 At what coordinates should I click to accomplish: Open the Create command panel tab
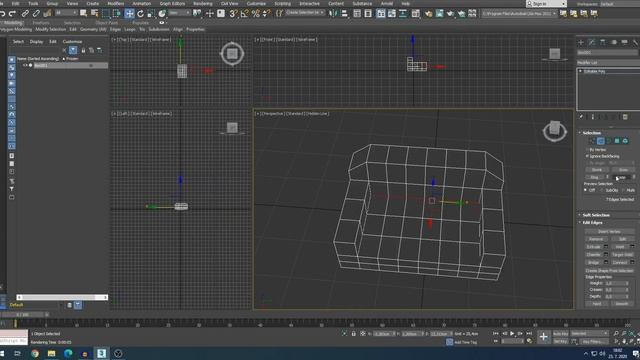pos(581,42)
